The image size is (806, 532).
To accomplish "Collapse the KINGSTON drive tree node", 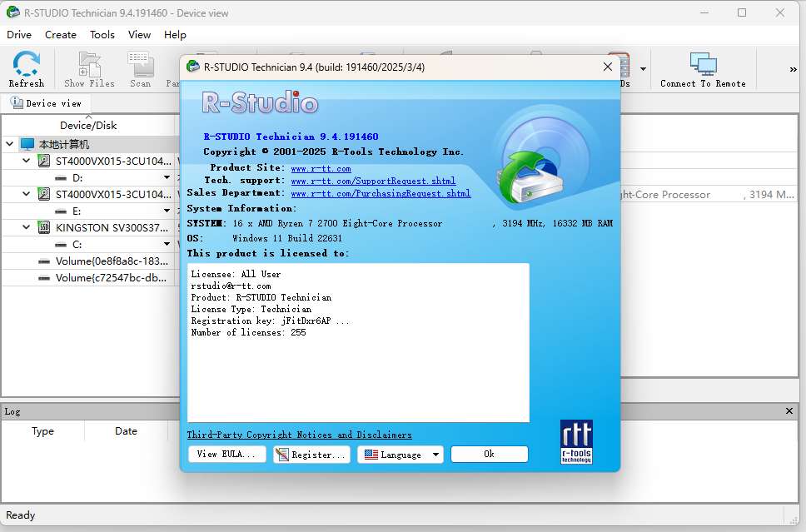I will (26, 227).
